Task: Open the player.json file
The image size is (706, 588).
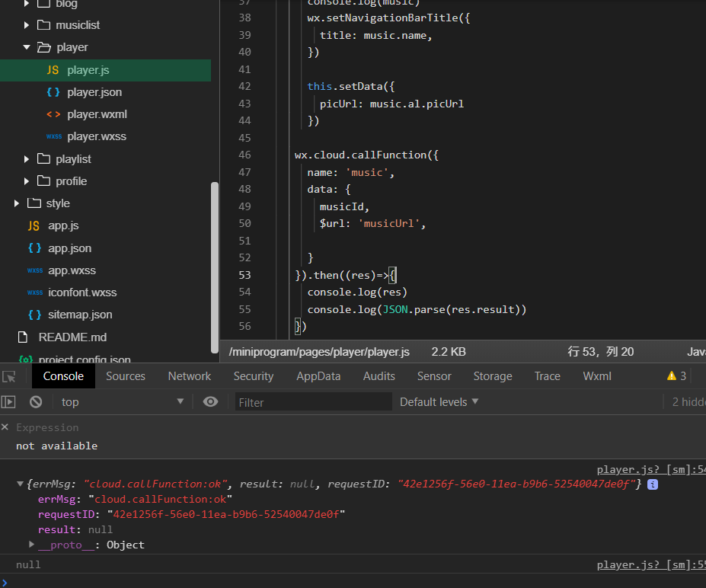Action: coord(94,92)
